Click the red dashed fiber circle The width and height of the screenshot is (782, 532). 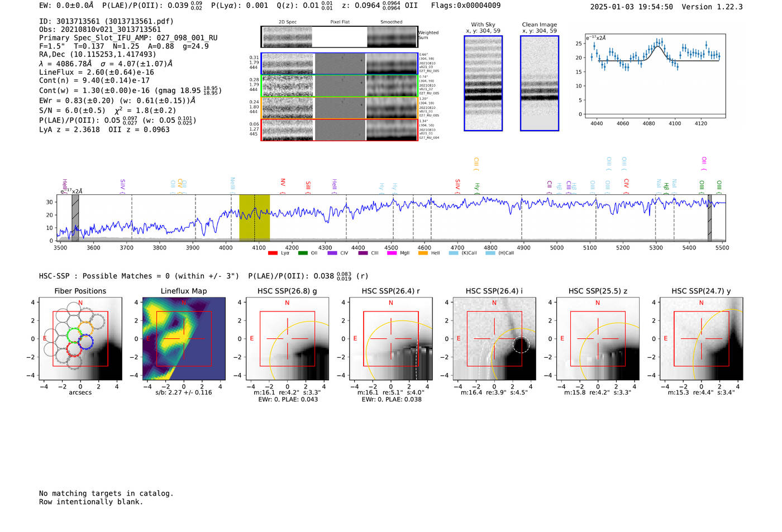pyautogui.click(x=74, y=349)
